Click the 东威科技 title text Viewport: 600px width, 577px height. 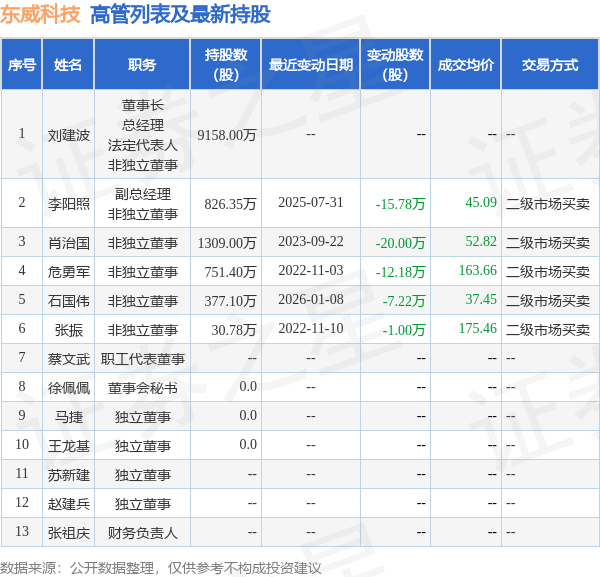(40, 15)
